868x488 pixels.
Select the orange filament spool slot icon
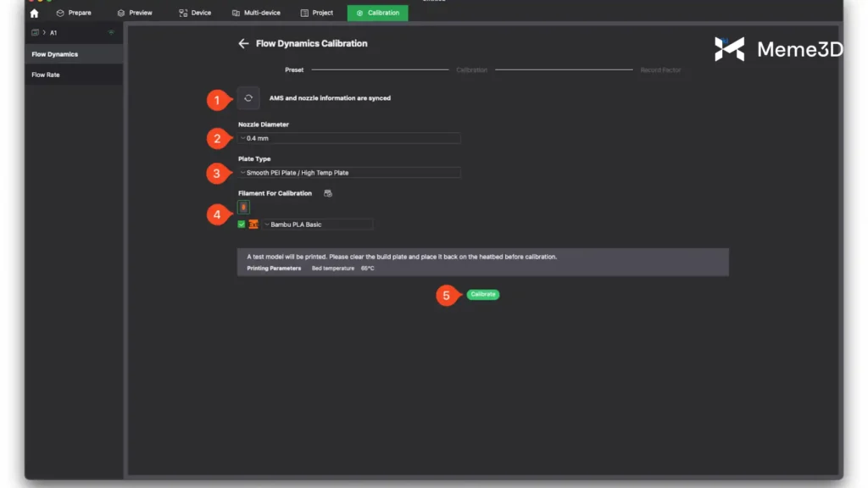pyautogui.click(x=243, y=207)
